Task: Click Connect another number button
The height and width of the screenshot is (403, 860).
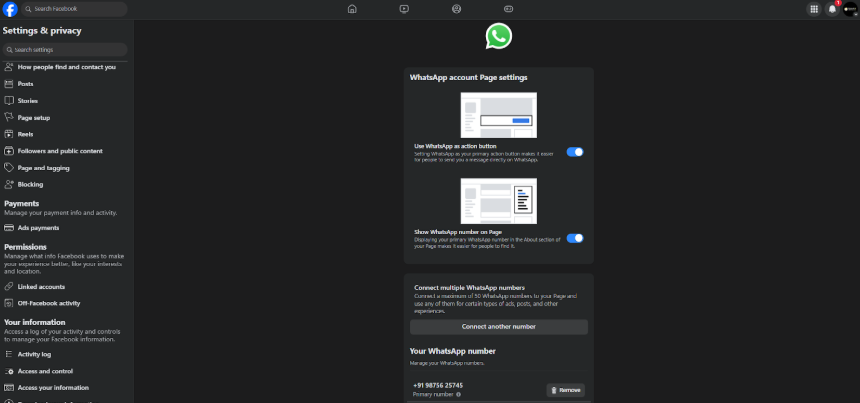Action: (498, 327)
